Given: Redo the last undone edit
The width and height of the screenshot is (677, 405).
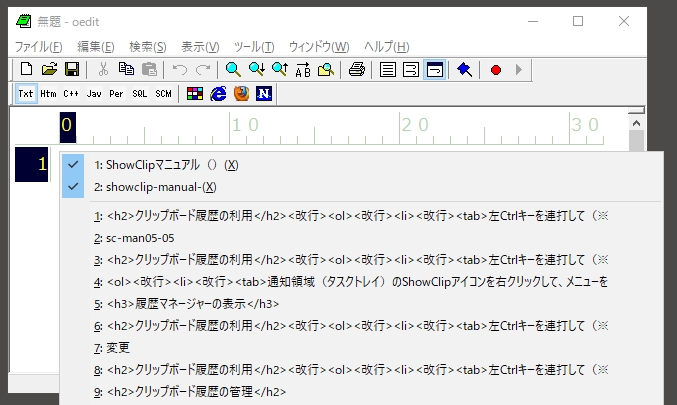Looking at the screenshot, I should coord(203,69).
